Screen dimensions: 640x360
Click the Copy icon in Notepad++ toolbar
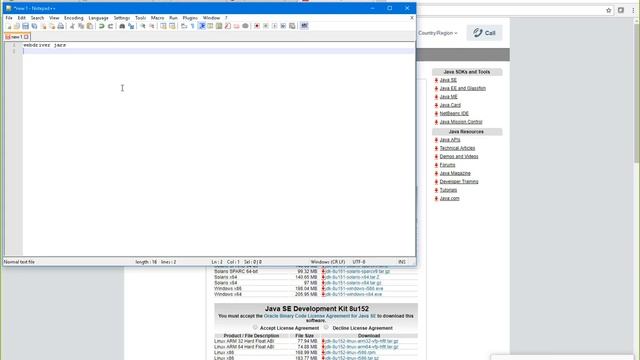pos(81,26)
